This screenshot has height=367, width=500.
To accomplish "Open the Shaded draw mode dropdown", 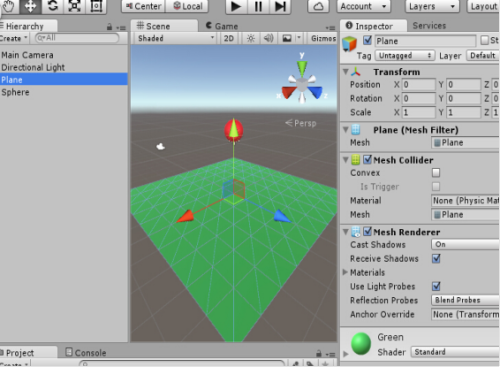I will [176, 38].
